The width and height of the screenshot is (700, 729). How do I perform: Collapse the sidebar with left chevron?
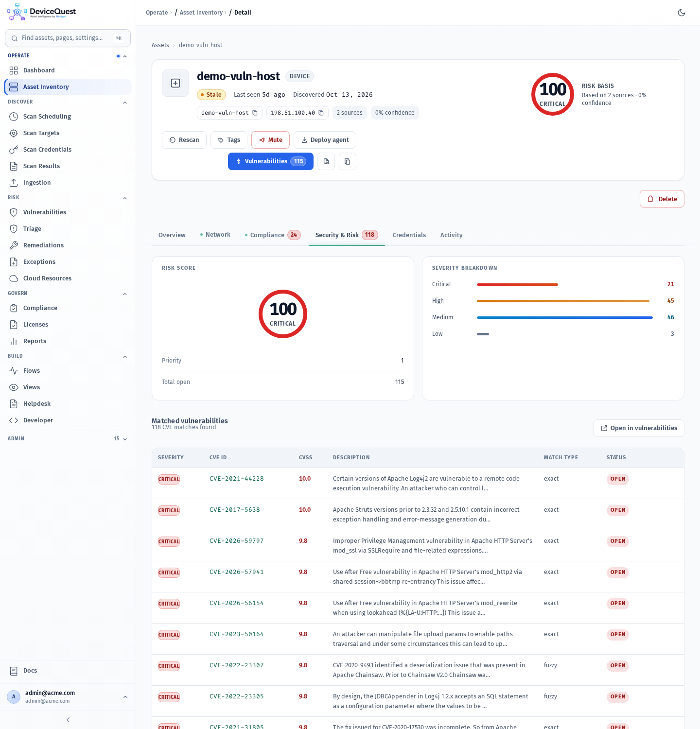(68, 720)
